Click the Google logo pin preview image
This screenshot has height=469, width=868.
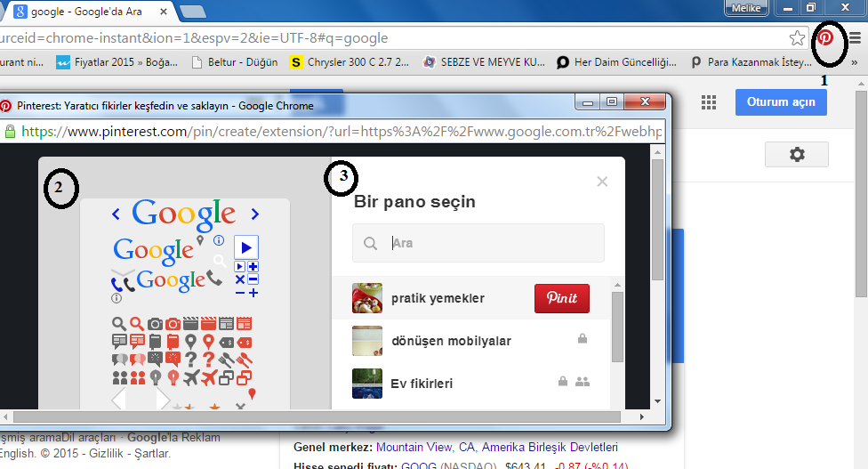point(185,303)
